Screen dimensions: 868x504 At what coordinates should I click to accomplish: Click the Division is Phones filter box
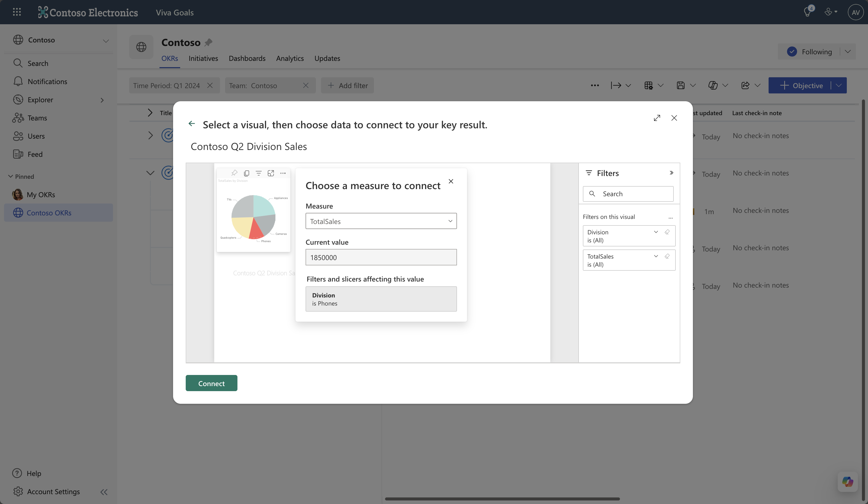(381, 299)
